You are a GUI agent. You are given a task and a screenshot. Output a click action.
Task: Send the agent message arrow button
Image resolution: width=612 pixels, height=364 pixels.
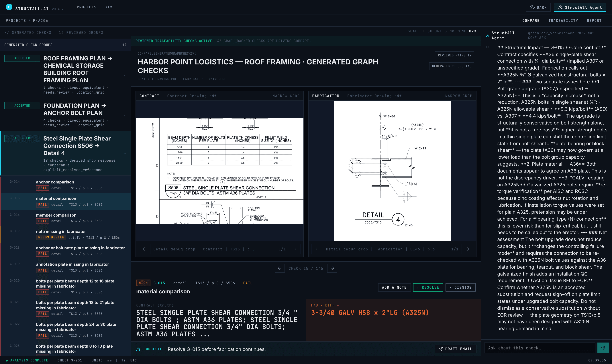click(x=603, y=348)
